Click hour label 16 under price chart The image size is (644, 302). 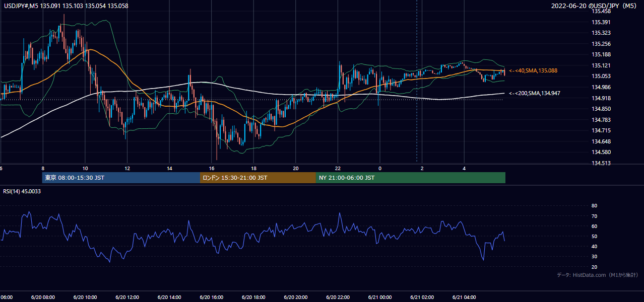coord(212,169)
